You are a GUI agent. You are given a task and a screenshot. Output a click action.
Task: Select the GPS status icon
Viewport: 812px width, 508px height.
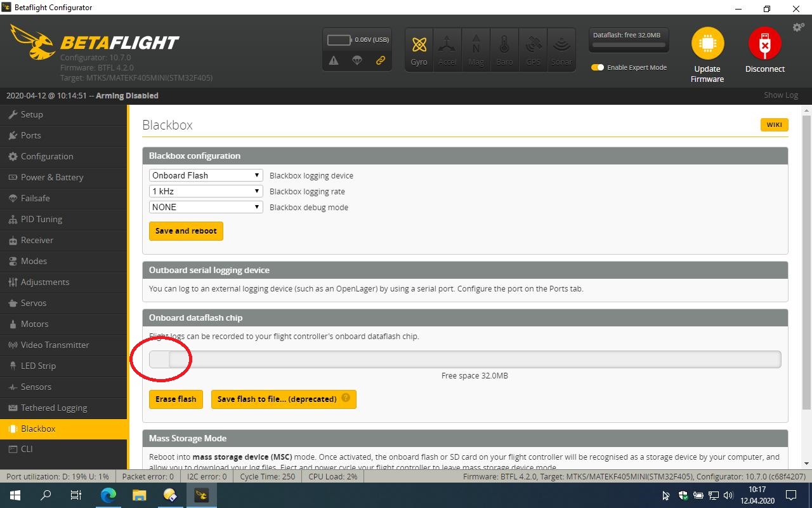[533, 48]
